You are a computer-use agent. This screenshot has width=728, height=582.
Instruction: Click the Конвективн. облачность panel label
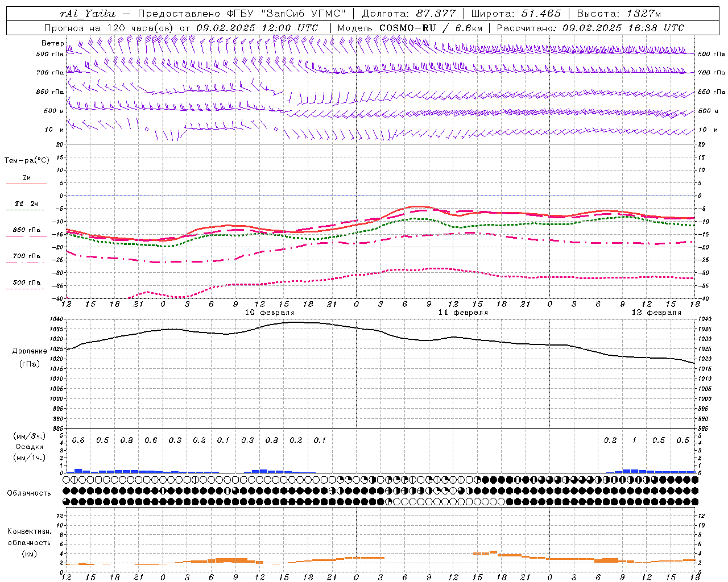pos(29,537)
